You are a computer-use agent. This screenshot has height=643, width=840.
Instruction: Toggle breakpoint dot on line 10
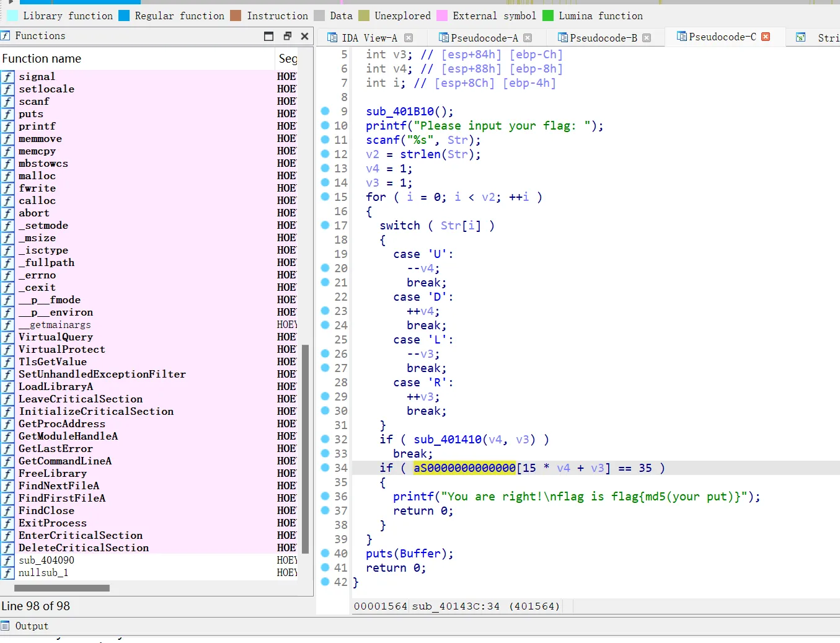pyautogui.click(x=325, y=125)
